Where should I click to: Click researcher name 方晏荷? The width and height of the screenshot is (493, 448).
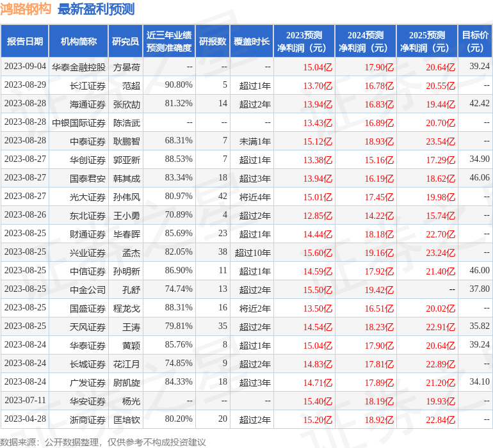tap(127, 67)
